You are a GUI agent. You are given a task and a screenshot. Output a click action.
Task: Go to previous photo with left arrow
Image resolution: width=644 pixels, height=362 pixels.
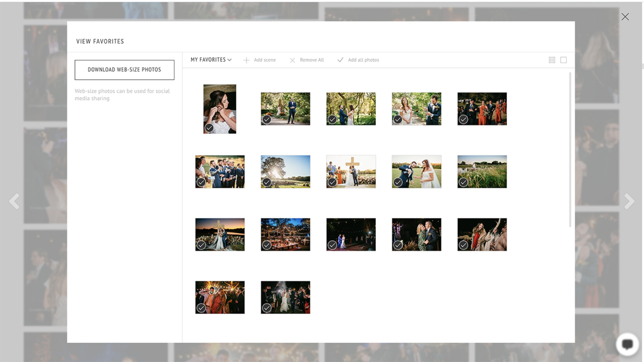pyautogui.click(x=14, y=201)
